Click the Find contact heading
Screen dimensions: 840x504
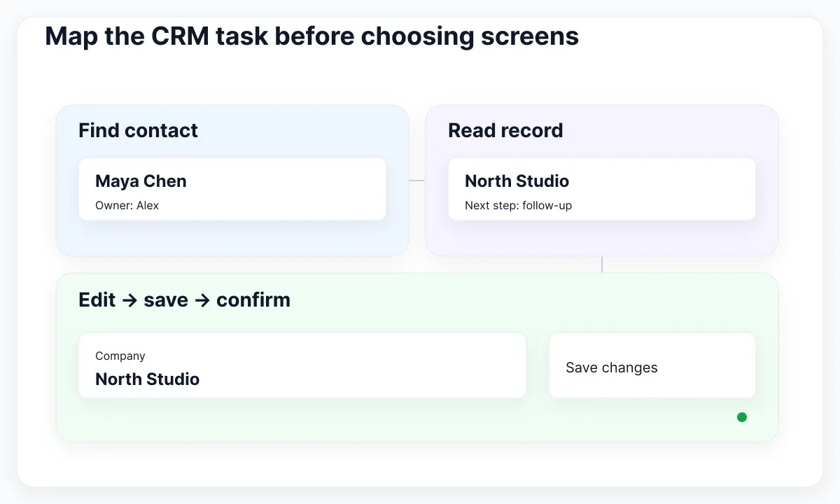pyautogui.click(x=138, y=130)
